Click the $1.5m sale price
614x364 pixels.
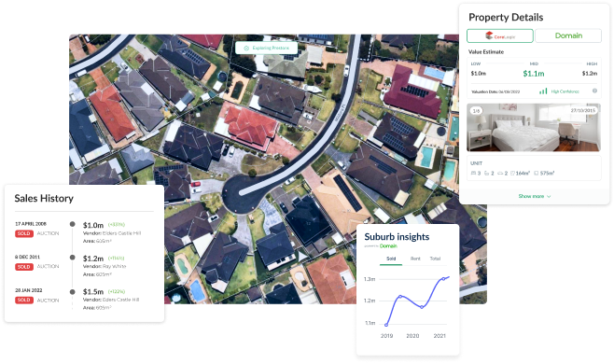point(93,292)
